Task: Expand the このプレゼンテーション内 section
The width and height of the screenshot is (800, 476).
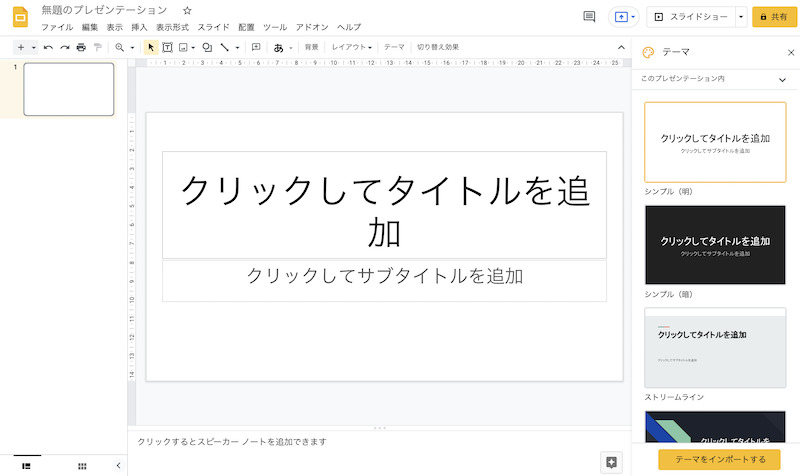Action: (x=782, y=79)
